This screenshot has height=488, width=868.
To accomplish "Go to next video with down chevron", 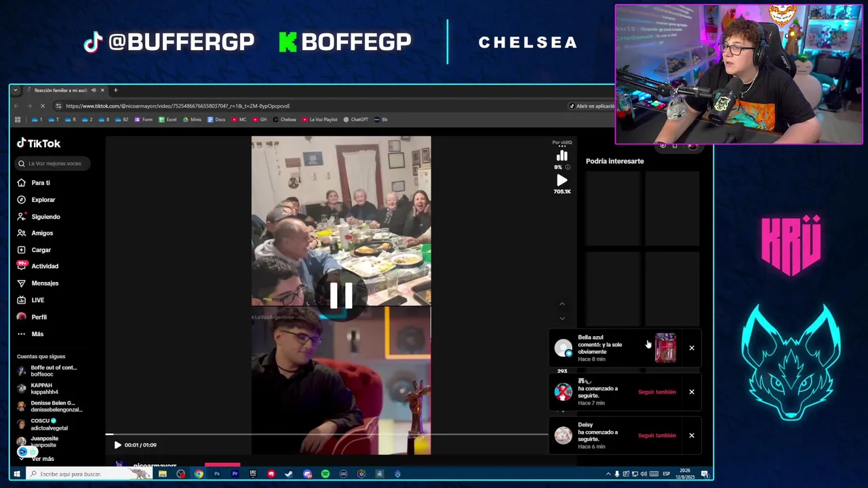I will click(x=561, y=318).
